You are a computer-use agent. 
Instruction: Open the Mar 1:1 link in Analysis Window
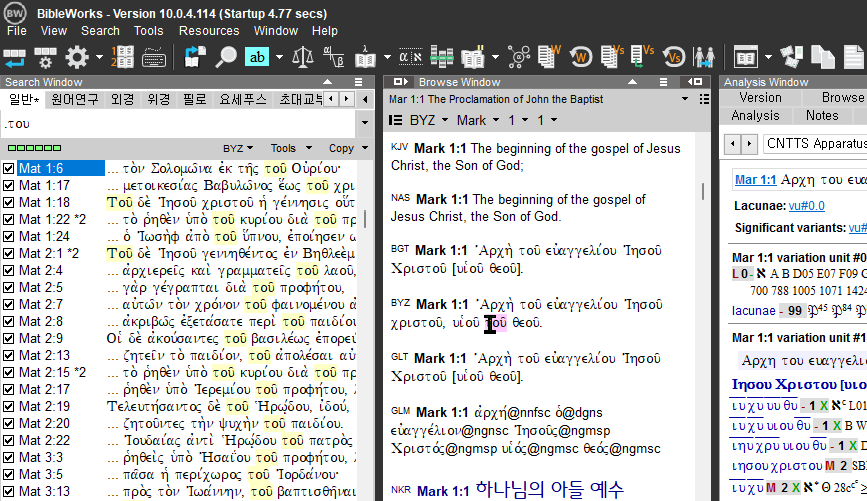pos(755,180)
